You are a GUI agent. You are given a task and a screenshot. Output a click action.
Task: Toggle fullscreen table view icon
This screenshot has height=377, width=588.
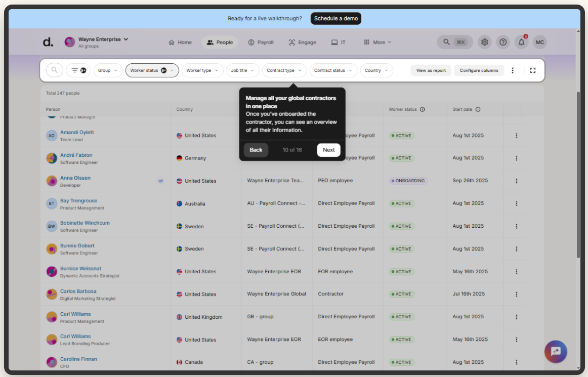[x=532, y=70]
